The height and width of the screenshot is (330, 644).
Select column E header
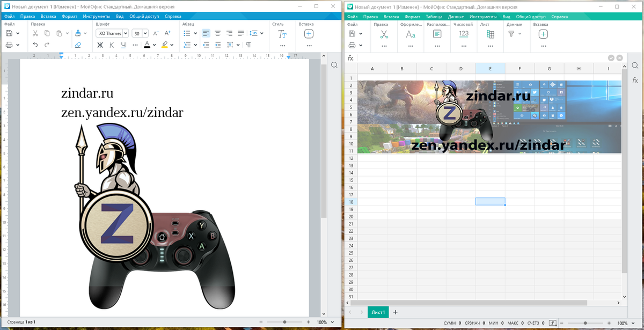coord(490,69)
